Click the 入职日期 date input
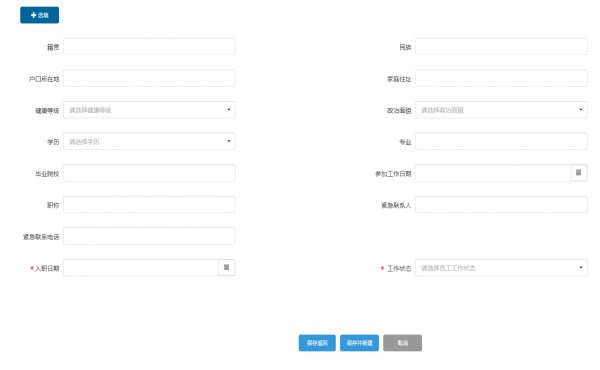 [141, 268]
